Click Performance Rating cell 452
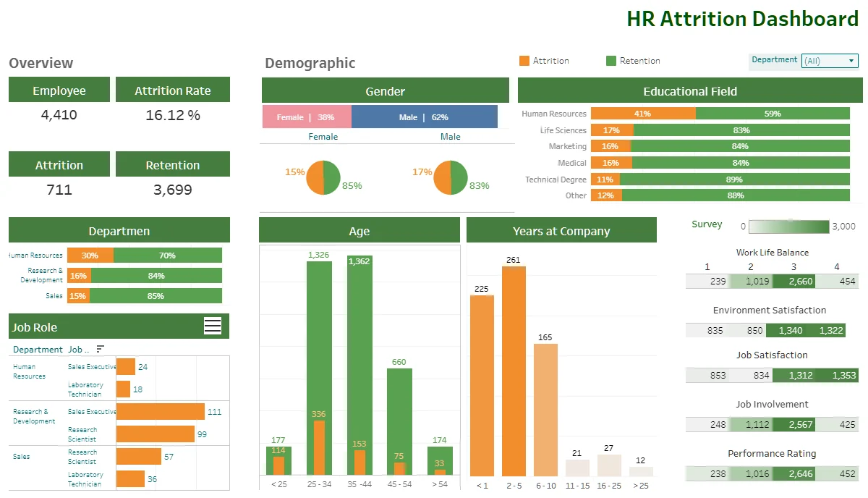 838,474
